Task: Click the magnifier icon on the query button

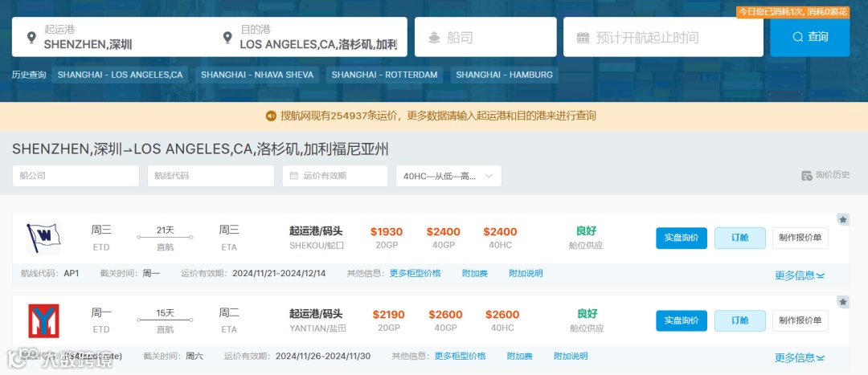Action: tap(798, 37)
